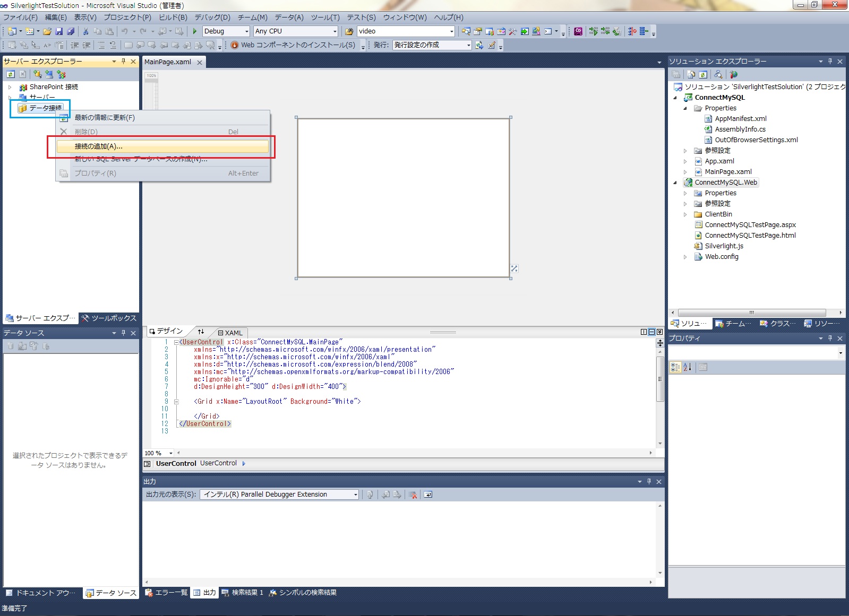The width and height of the screenshot is (849, 616).
Task: Toggle auto-hide pin on Data Sources panel
Action: click(123, 333)
